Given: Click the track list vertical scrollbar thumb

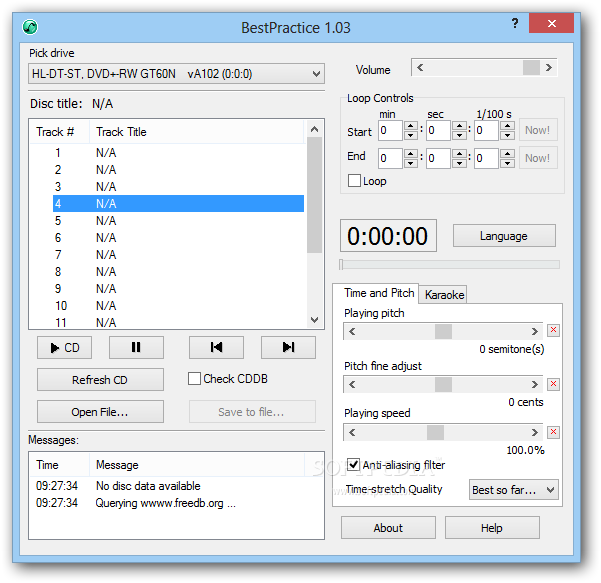Looking at the screenshot, I should (x=314, y=195).
